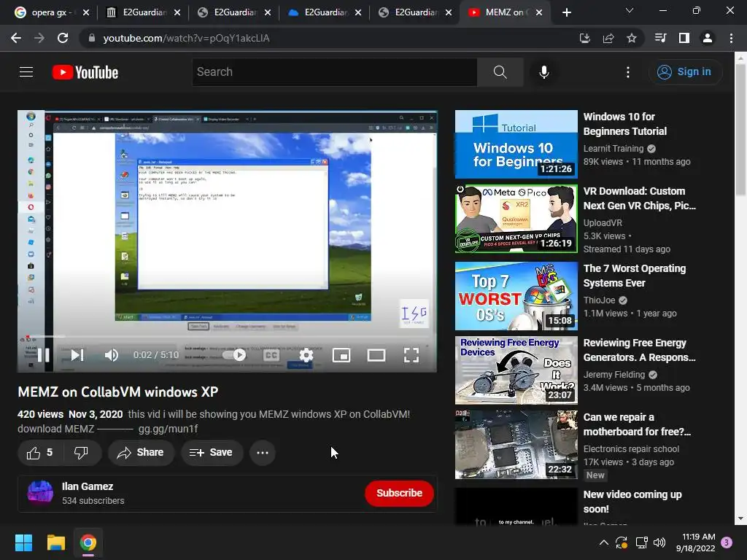
Task: Open Chrome three-dot menu
Action: (731, 38)
